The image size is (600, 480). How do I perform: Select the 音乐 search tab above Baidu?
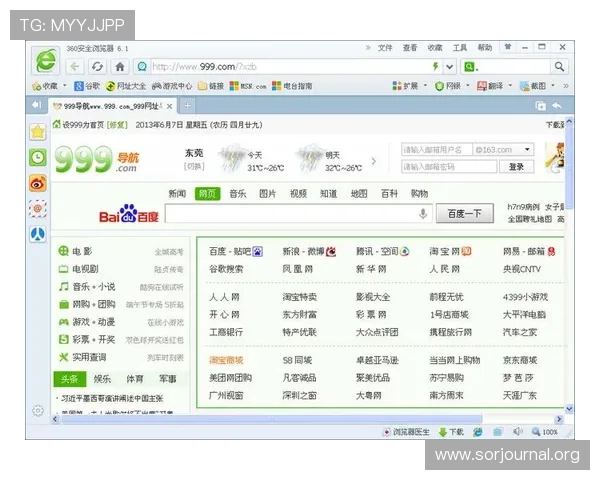[237, 193]
